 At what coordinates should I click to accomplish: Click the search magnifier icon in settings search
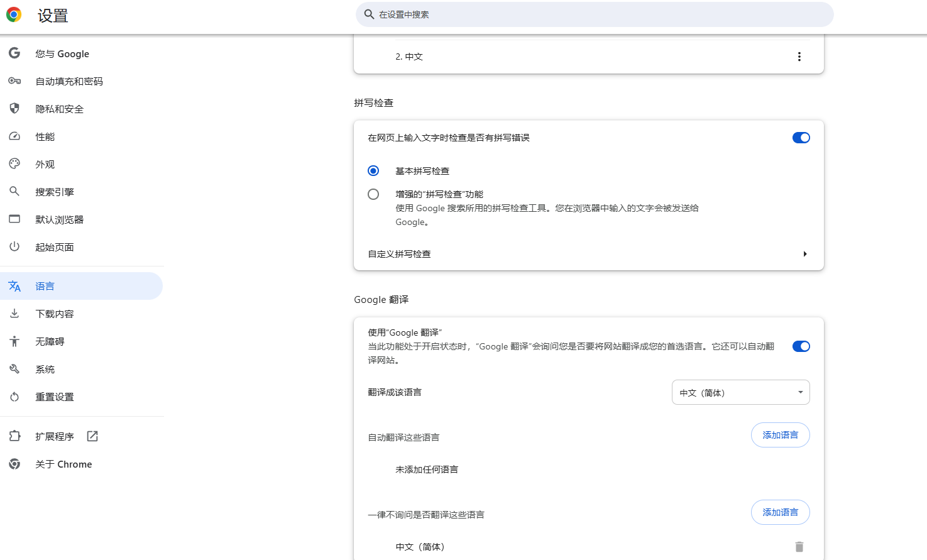tap(369, 14)
